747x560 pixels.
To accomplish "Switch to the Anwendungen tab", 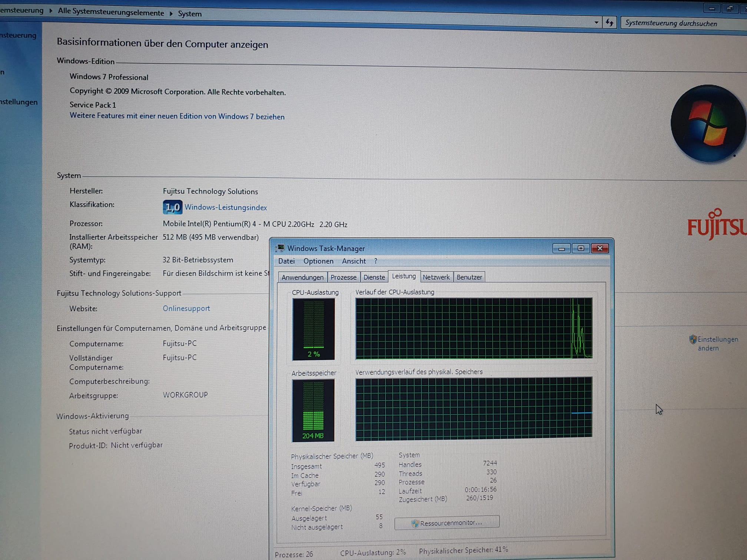I will point(302,277).
